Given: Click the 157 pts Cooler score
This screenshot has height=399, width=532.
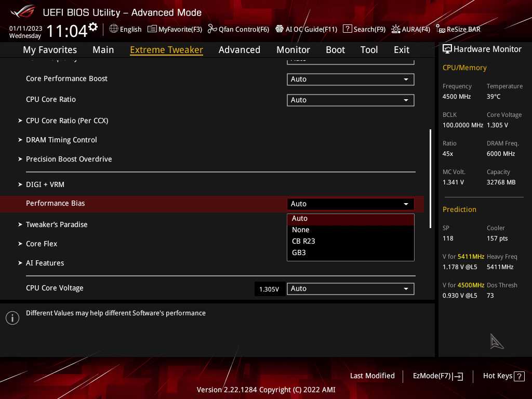Looking at the screenshot, I should click(x=497, y=238).
